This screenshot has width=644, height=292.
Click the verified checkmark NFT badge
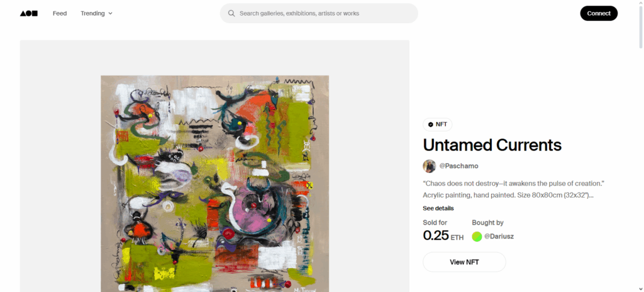(x=438, y=124)
